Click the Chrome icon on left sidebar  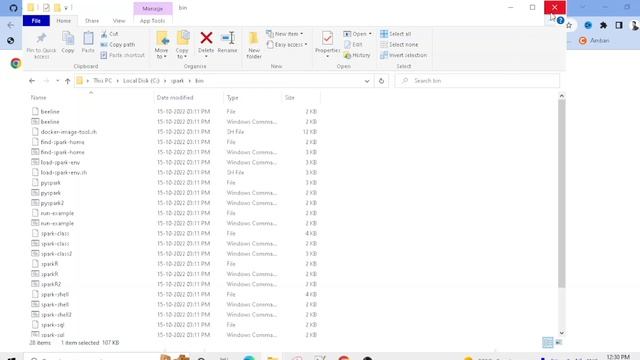click(16, 63)
